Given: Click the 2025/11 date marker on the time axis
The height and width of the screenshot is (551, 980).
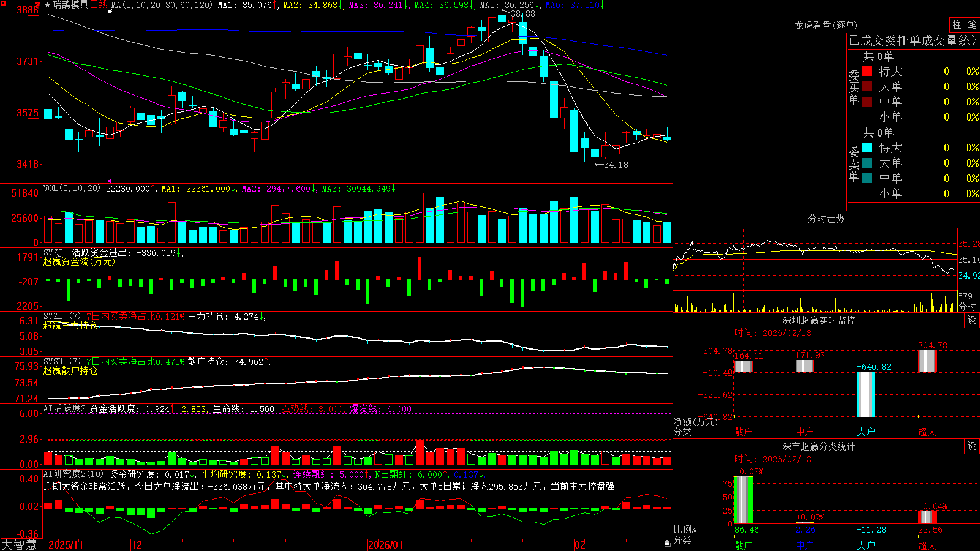Looking at the screenshot, I should (66, 545).
